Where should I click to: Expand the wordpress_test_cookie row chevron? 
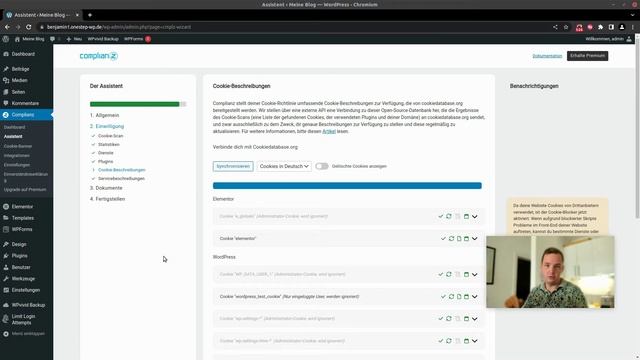pos(474,297)
